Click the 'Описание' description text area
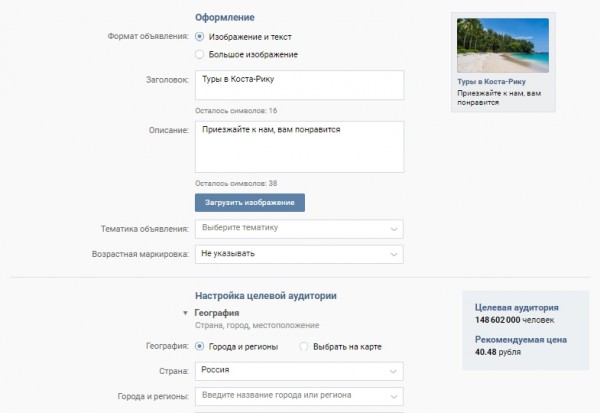Viewport: 600px width, 413px height. (x=299, y=146)
